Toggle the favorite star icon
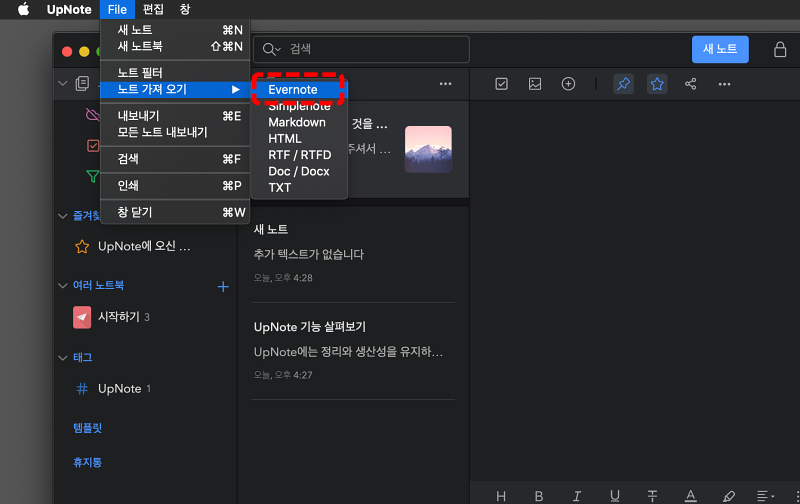This screenshot has height=504, width=800. point(657,84)
